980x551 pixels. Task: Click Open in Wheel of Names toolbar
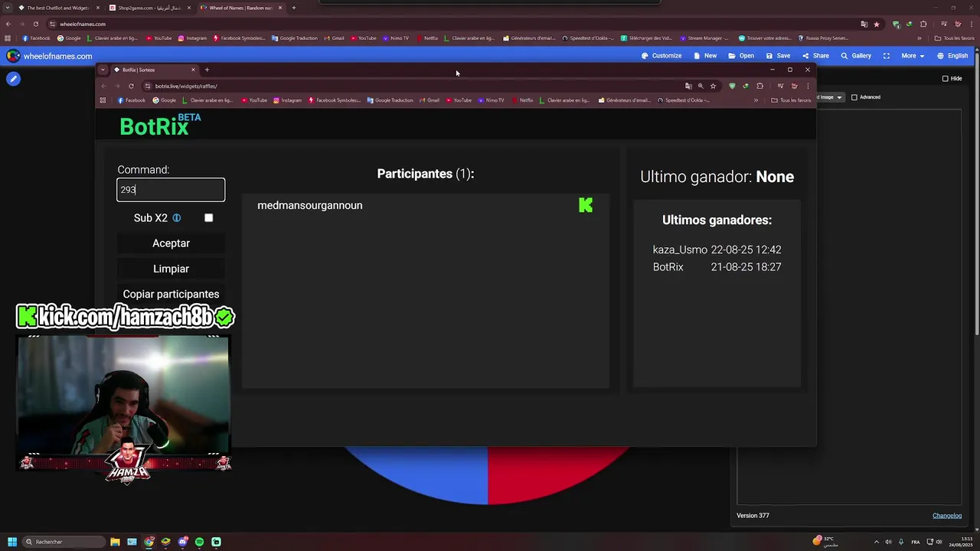click(741, 56)
